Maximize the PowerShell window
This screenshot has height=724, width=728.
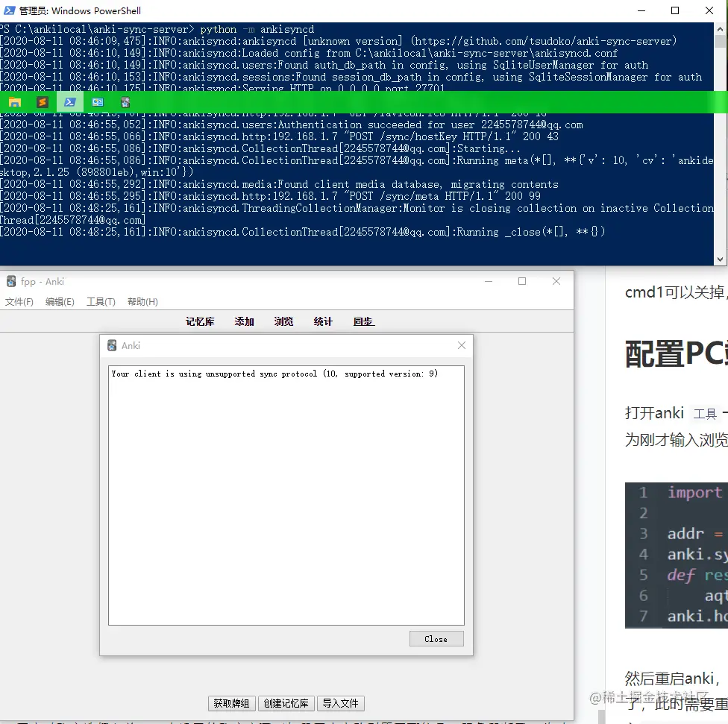click(675, 10)
